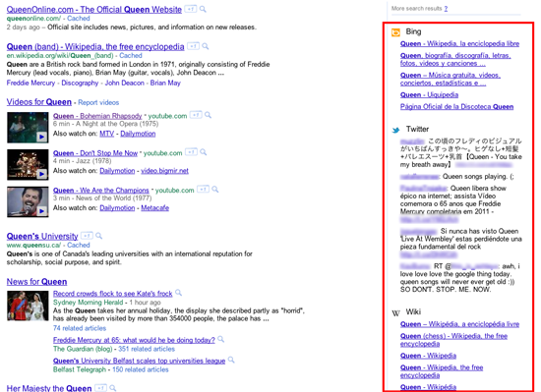This screenshot has width=541, height=392.
Task: Open Queen's University result title
Action: click(x=42, y=237)
